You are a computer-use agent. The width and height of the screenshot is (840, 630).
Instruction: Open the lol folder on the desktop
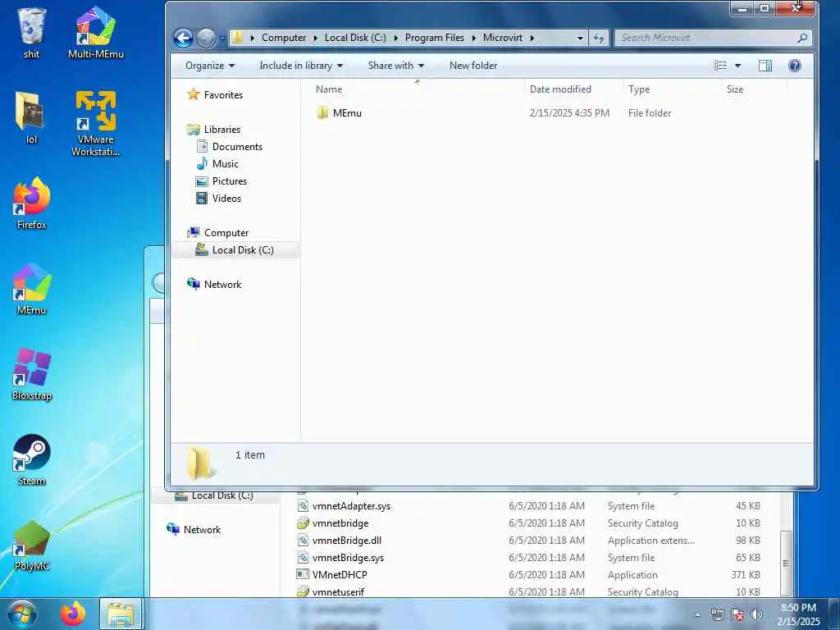[x=32, y=118]
